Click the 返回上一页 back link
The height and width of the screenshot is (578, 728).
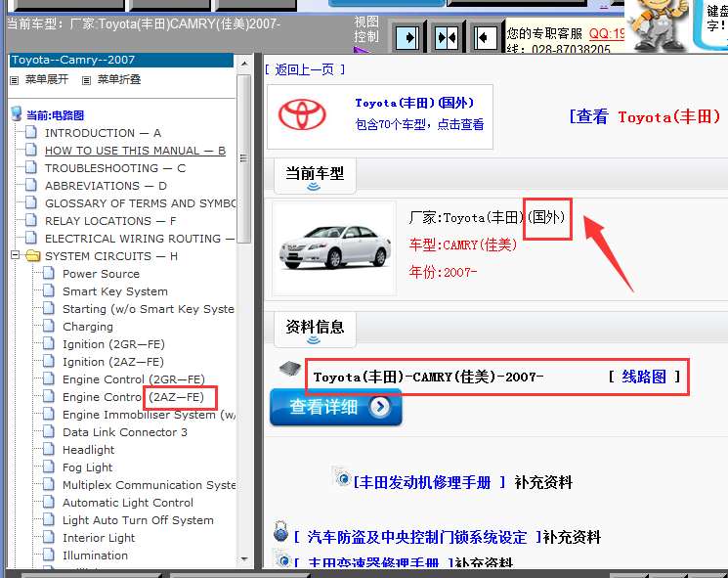305,69
